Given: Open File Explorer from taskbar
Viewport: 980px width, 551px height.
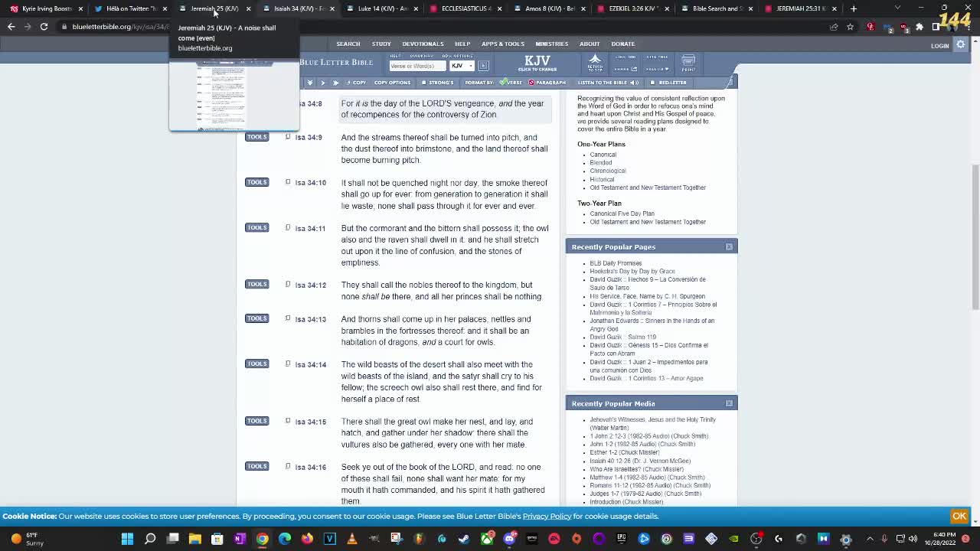Looking at the screenshot, I should point(195,539).
